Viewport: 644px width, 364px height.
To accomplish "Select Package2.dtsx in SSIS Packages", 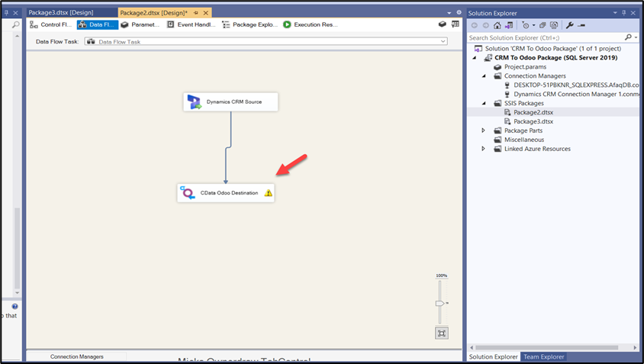I will point(533,112).
